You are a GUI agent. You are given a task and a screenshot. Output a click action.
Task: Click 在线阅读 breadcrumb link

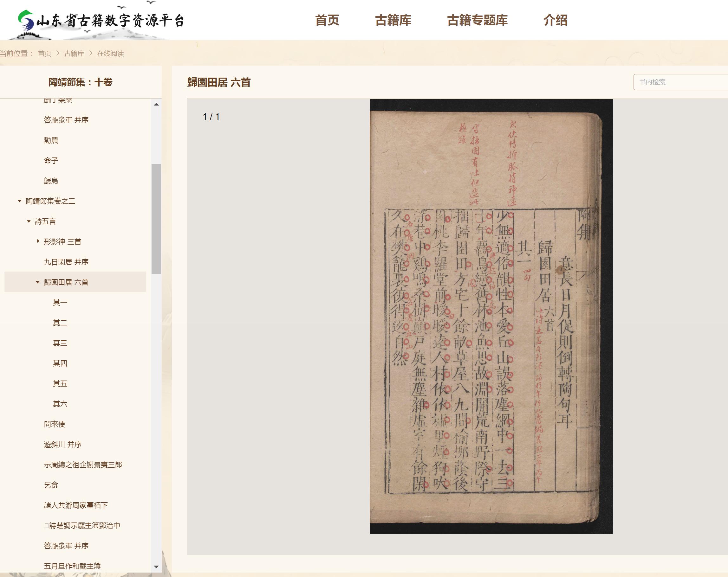point(110,53)
